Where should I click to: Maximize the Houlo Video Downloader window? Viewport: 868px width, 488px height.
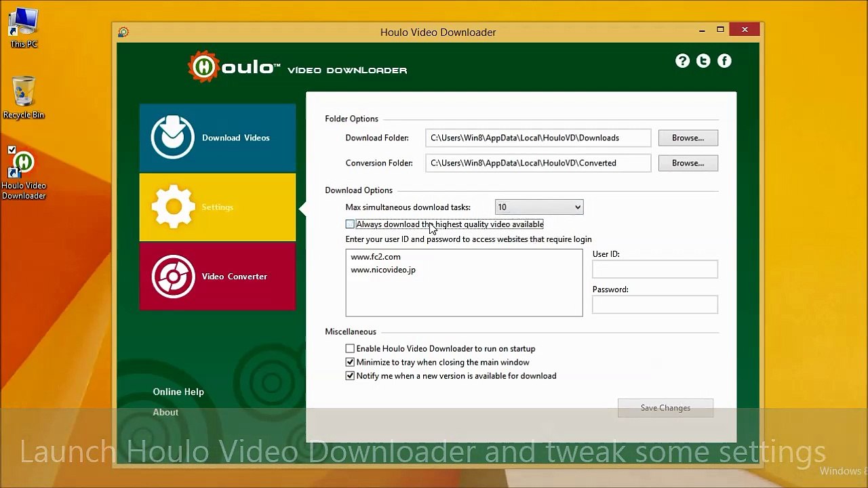(x=720, y=30)
